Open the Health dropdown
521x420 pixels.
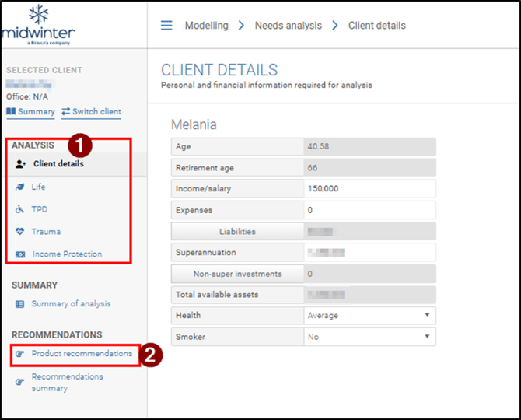coord(369,316)
